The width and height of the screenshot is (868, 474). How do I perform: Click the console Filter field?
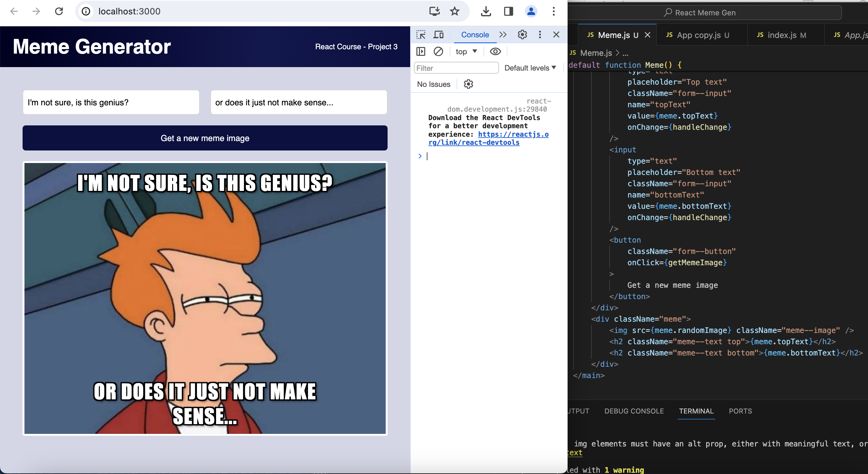point(456,68)
